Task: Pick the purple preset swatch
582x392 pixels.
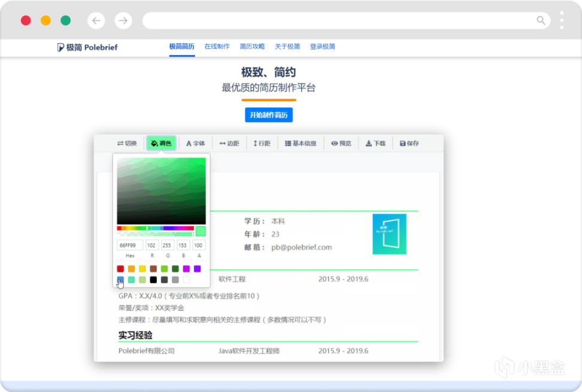Action: tap(198, 269)
